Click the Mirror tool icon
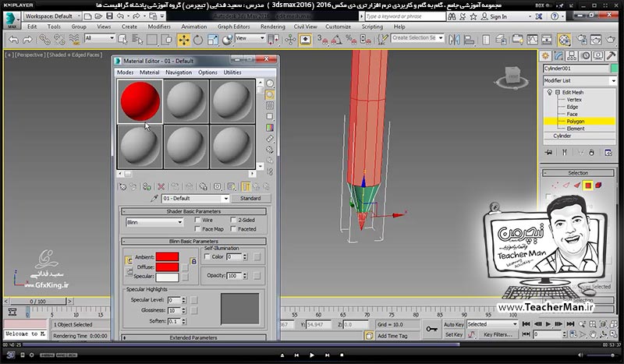Image resolution: width=624 pixels, height=364 pixels. coord(455,40)
